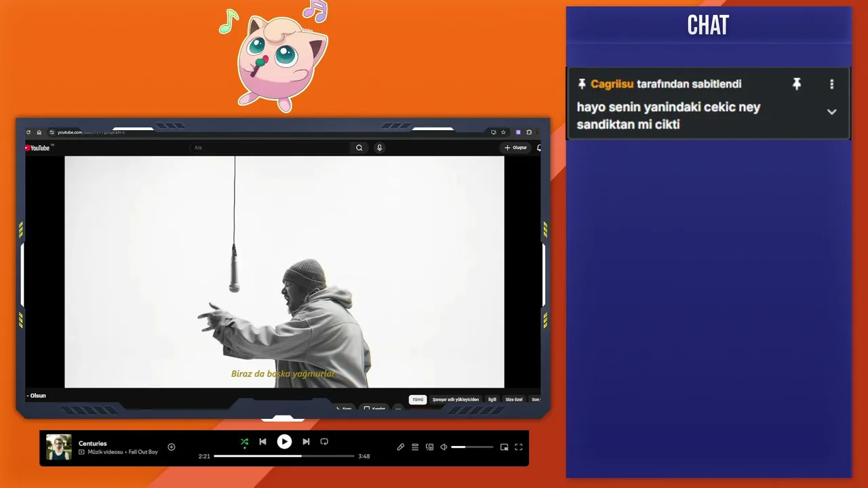Screen dimensions: 868x488
Task: Open the three-dot more actions under video
Action: (398, 409)
